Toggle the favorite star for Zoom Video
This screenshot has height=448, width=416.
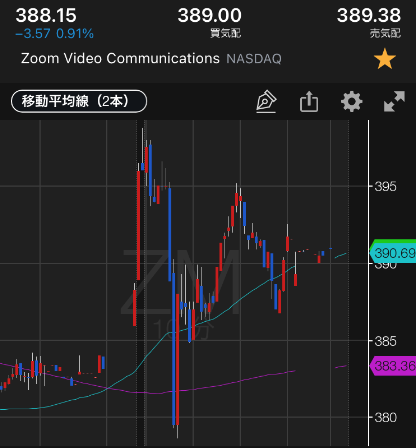click(385, 59)
